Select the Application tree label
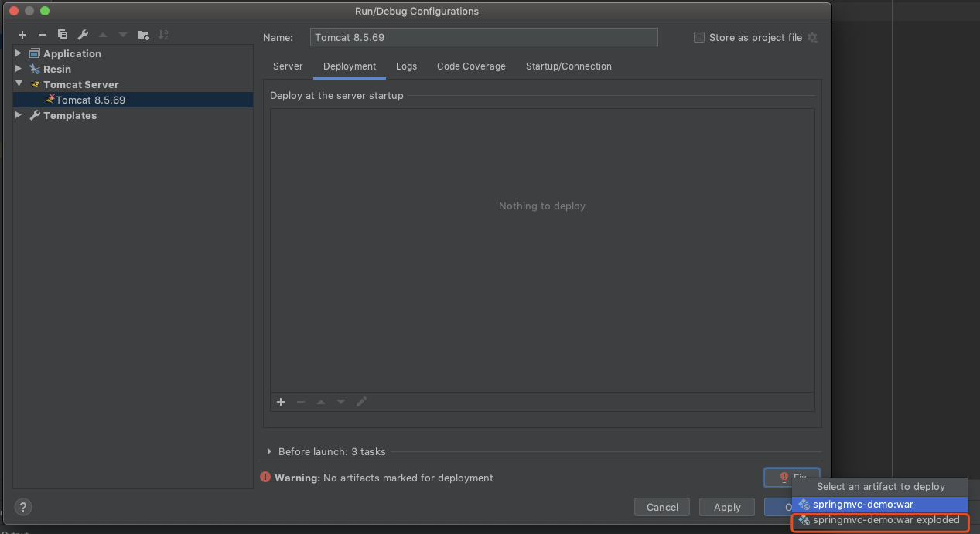Image resolution: width=980 pixels, height=534 pixels. pos(72,53)
